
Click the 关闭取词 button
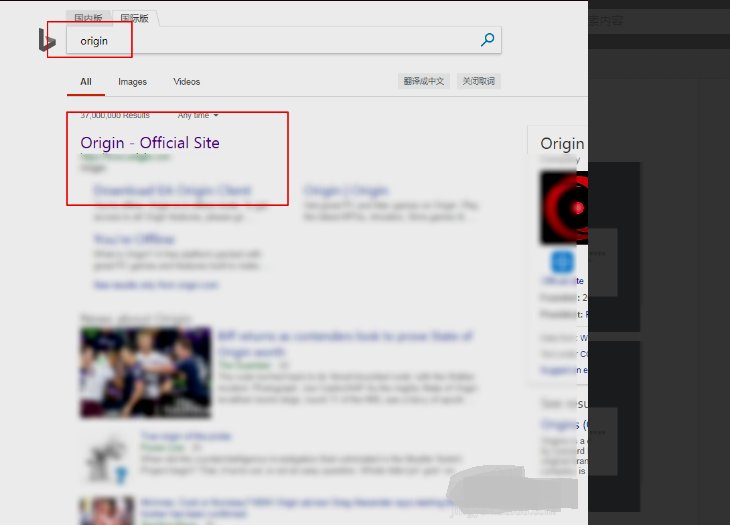click(x=477, y=81)
